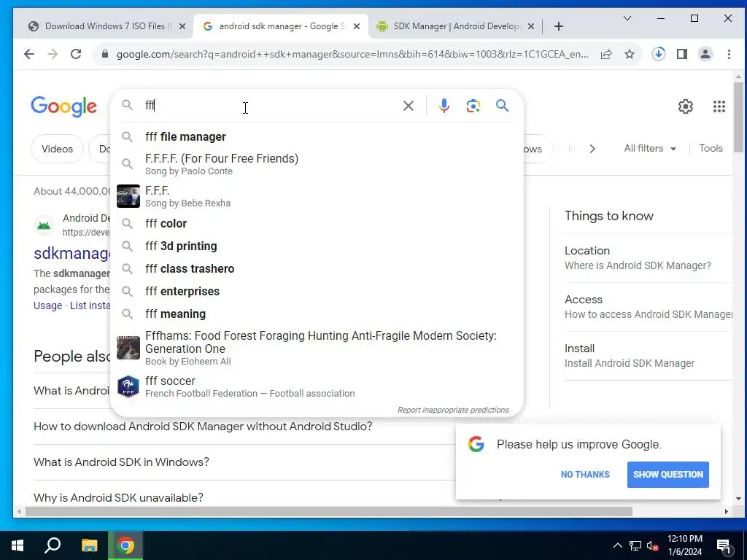Screen dimensions: 747x560
Task: Choose suggestion F.F.F.F. For Four Free Friends
Action: [317, 164]
